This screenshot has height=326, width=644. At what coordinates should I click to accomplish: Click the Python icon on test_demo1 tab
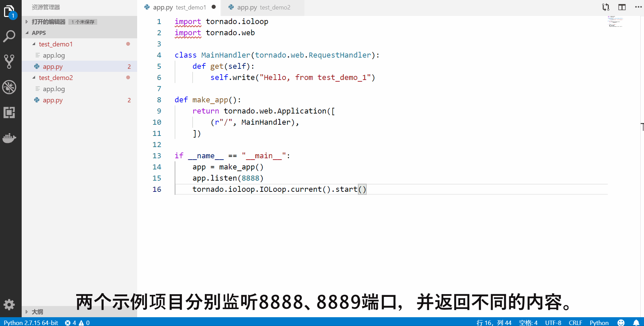click(147, 7)
